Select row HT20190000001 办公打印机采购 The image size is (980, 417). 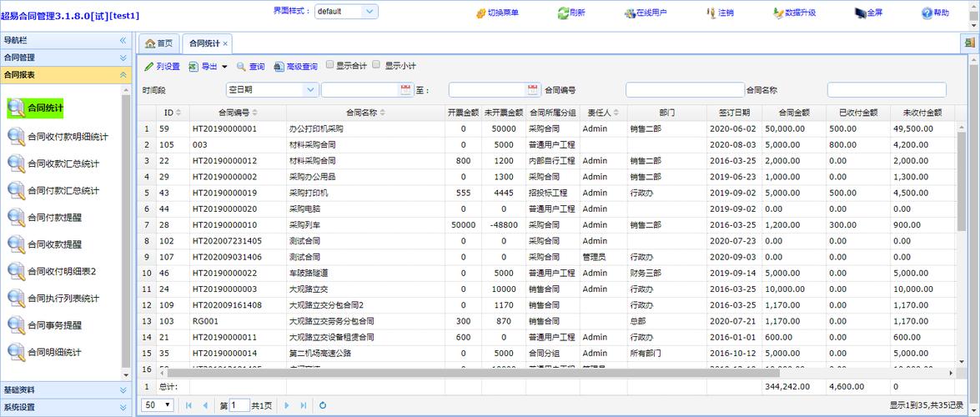coord(546,128)
